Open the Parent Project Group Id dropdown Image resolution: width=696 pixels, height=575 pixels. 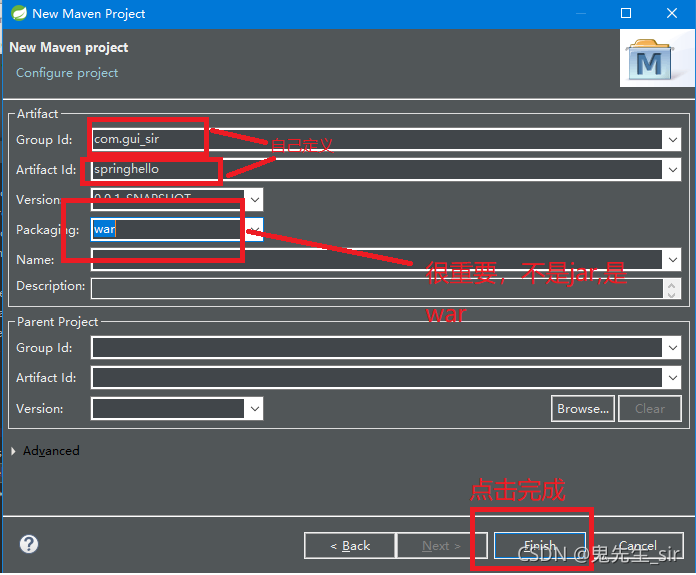click(672, 348)
